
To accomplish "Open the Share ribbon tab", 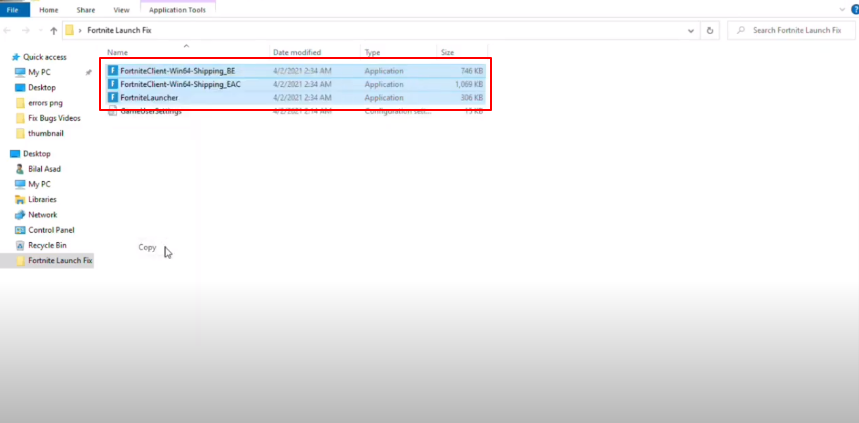I will [85, 10].
